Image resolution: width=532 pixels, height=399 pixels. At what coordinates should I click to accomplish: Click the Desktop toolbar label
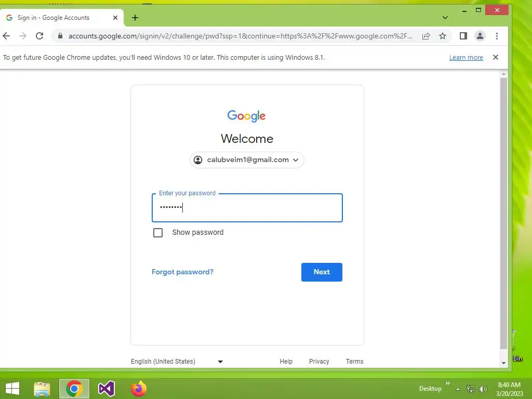430,389
